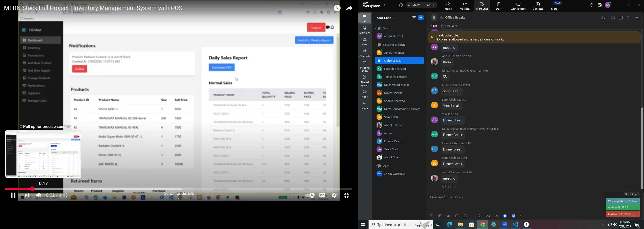Image resolution: width=644 pixels, height=229 pixels.
Task: Switch to the Resources tab in chat
Action: pyautogui.click(x=449, y=26)
